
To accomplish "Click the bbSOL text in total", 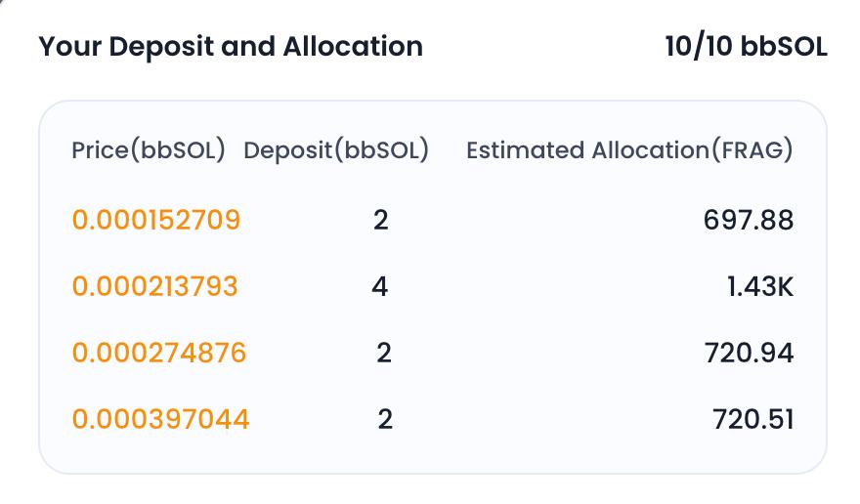I will (x=784, y=46).
